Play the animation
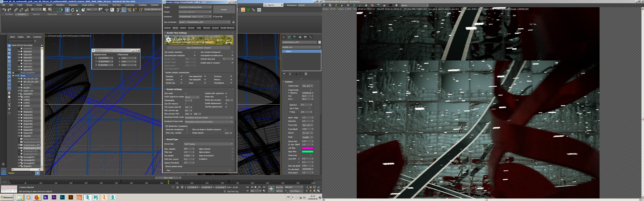 pyautogui.click(x=255, y=187)
